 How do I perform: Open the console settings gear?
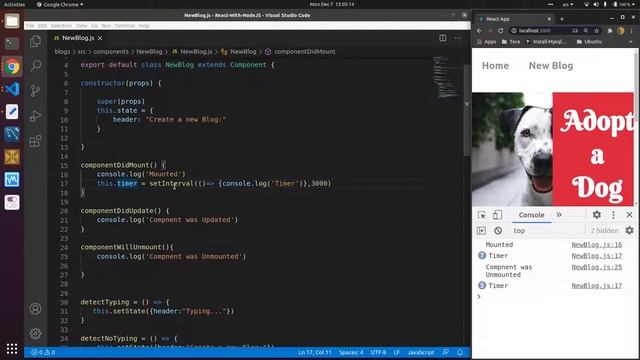pyautogui.click(x=629, y=231)
